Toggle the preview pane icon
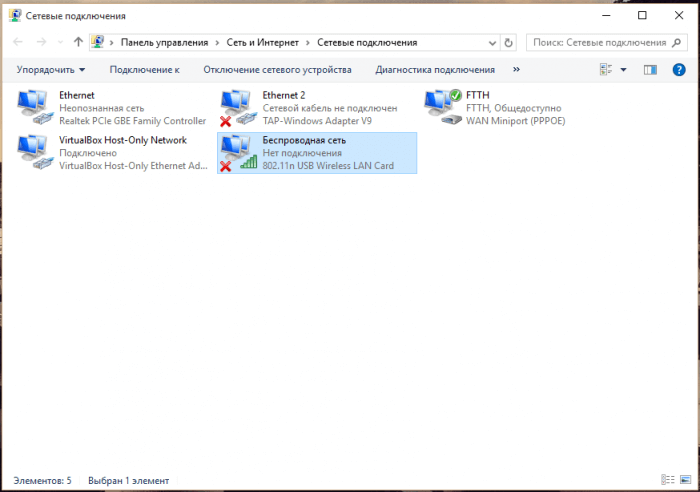Viewport: 700px width, 492px height. point(651,70)
